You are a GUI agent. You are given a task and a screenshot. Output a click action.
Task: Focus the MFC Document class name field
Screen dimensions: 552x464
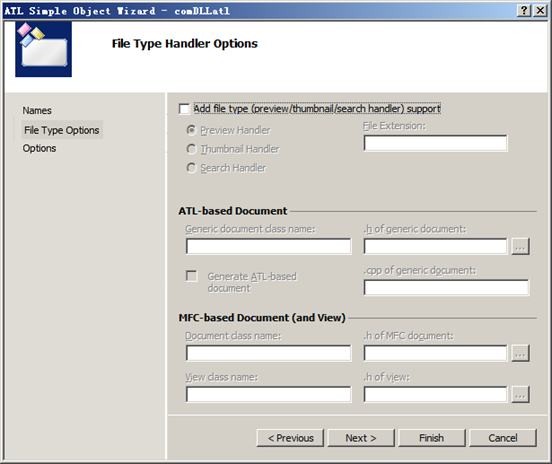[x=269, y=353]
